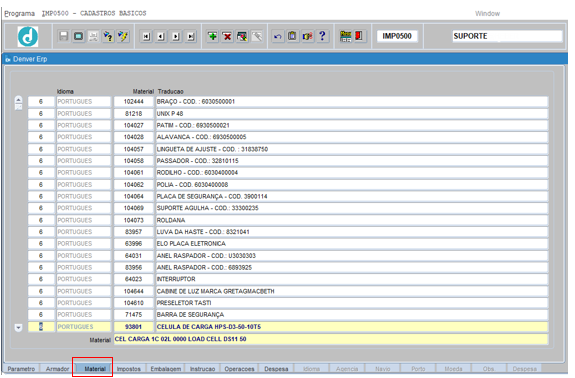The height and width of the screenshot is (378, 575).
Task: Switch to the Operacoes tab
Action: pos(239,368)
